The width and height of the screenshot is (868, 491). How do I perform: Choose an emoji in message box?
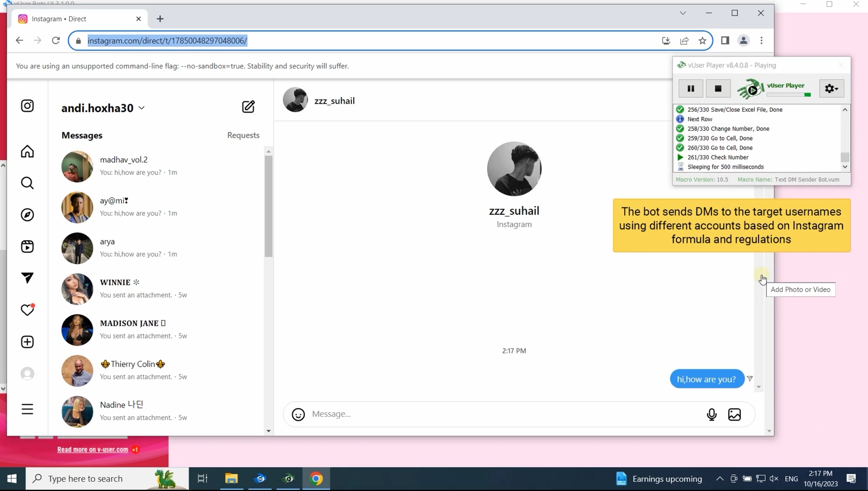pyautogui.click(x=298, y=414)
